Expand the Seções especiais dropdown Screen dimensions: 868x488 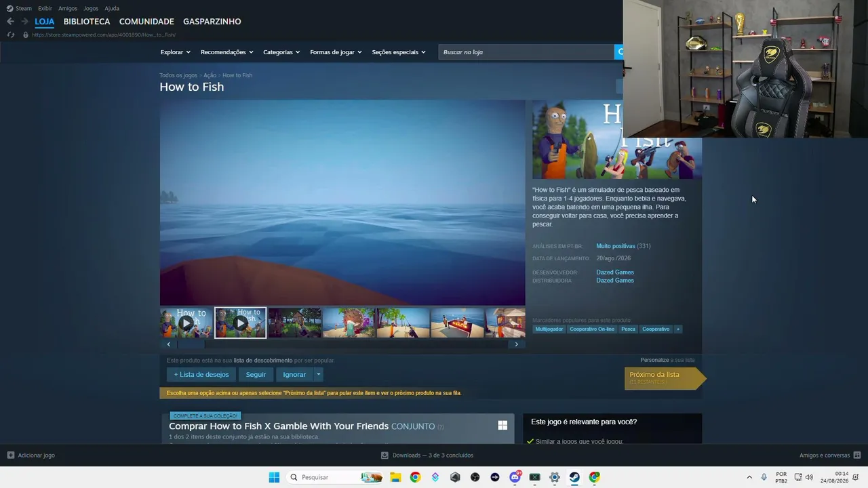click(399, 52)
